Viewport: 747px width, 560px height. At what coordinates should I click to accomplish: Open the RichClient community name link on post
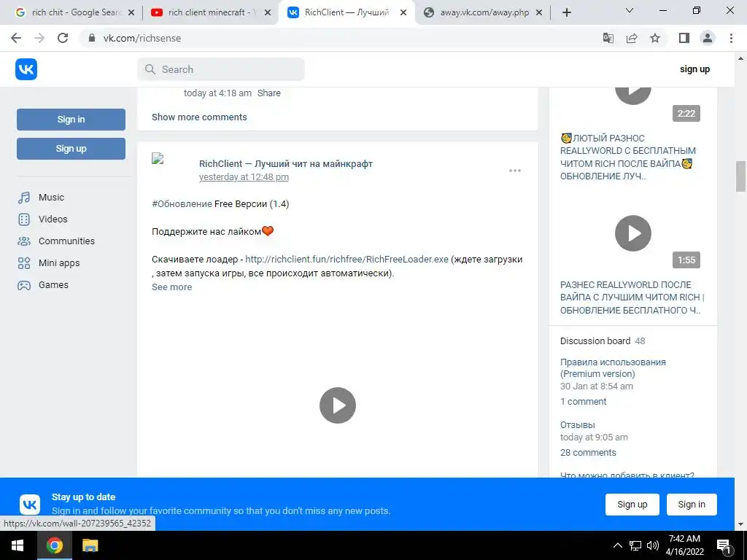click(x=286, y=164)
